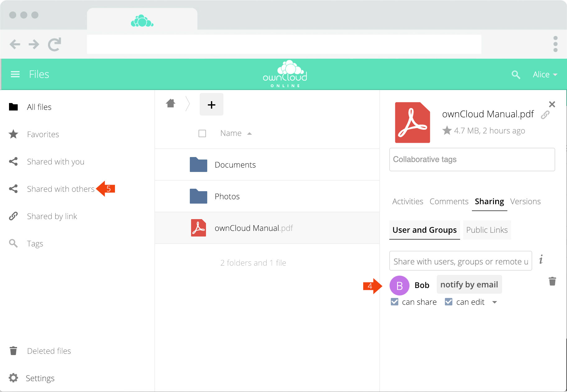Focus the Collaborative tags input field
Image resolution: width=567 pixels, height=392 pixels.
(x=472, y=160)
